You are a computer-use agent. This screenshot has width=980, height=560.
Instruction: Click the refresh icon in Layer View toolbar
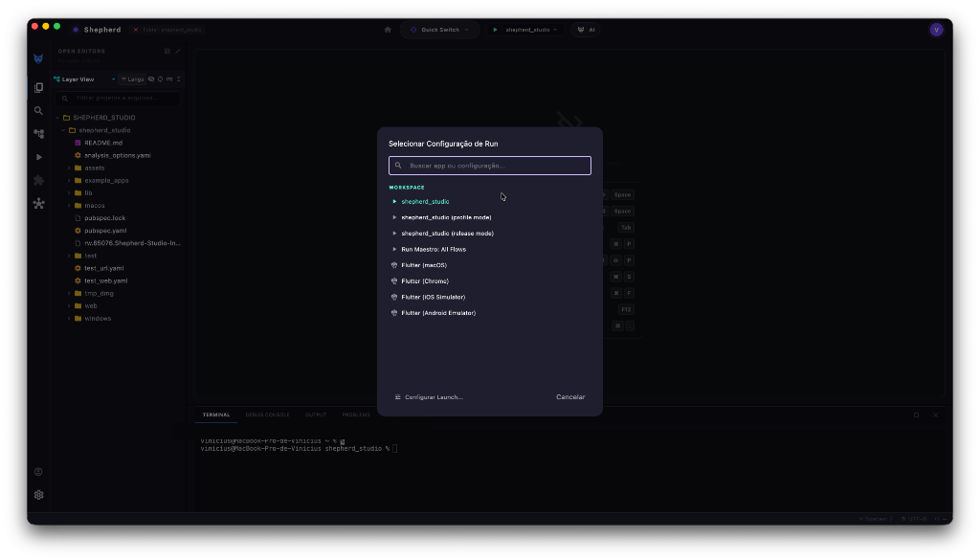(x=160, y=79)
